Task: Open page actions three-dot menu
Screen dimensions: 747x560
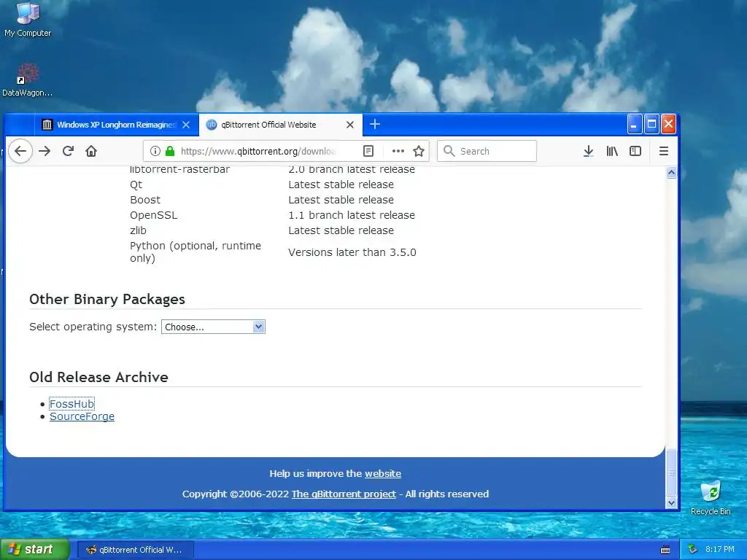Action: click(398, 151)
